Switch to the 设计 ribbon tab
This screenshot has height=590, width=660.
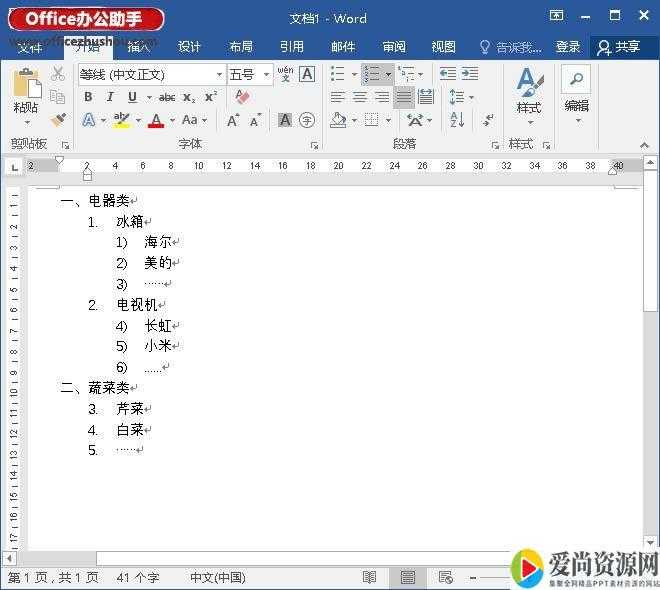tap(189, 47)
